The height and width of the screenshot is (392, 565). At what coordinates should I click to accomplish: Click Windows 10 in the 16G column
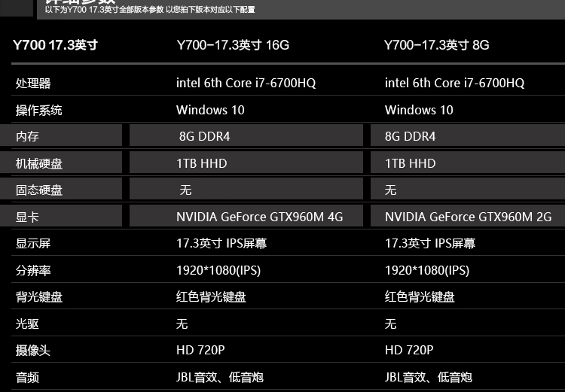210,110
